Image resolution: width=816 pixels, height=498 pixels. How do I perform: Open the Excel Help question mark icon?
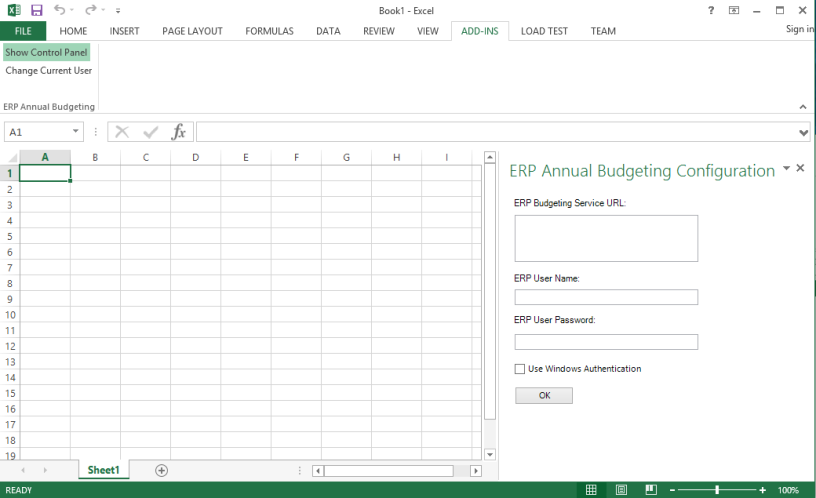(711, 10)
